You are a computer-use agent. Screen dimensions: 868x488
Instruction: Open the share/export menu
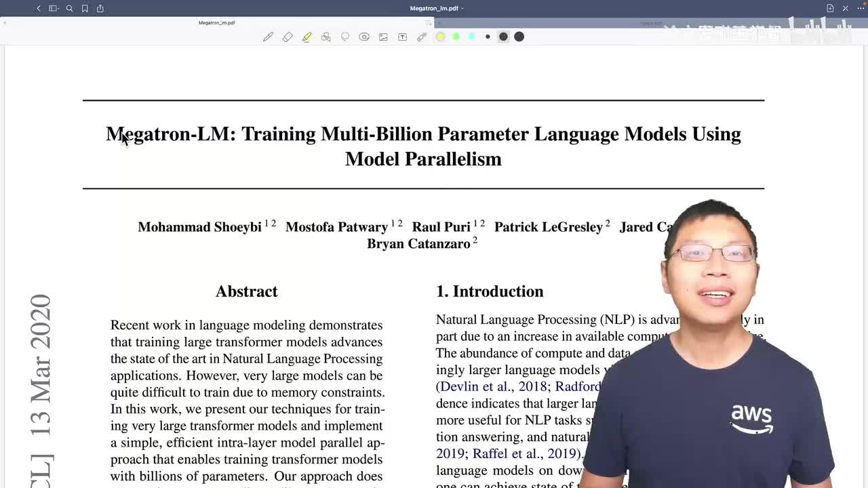tap(100, 8)
